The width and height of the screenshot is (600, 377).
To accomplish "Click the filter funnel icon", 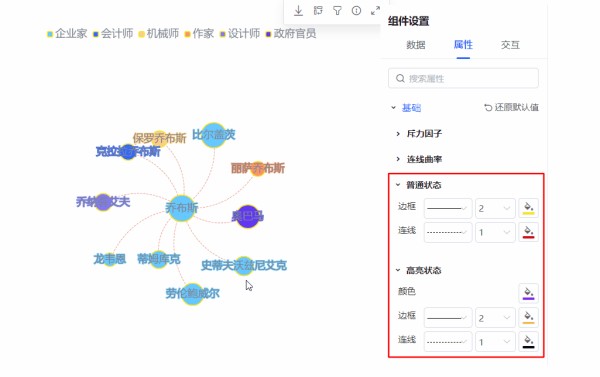I will click(337, 11).
